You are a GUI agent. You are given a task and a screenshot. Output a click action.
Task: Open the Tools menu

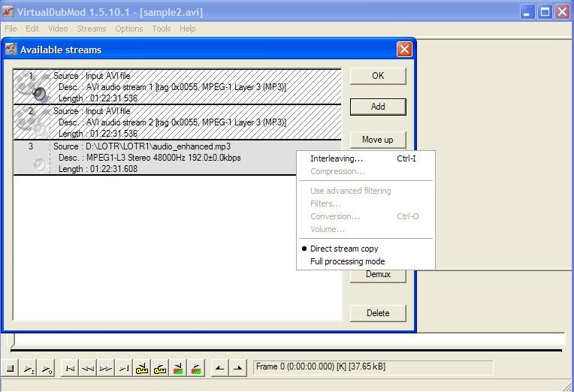tap(162, 29)
